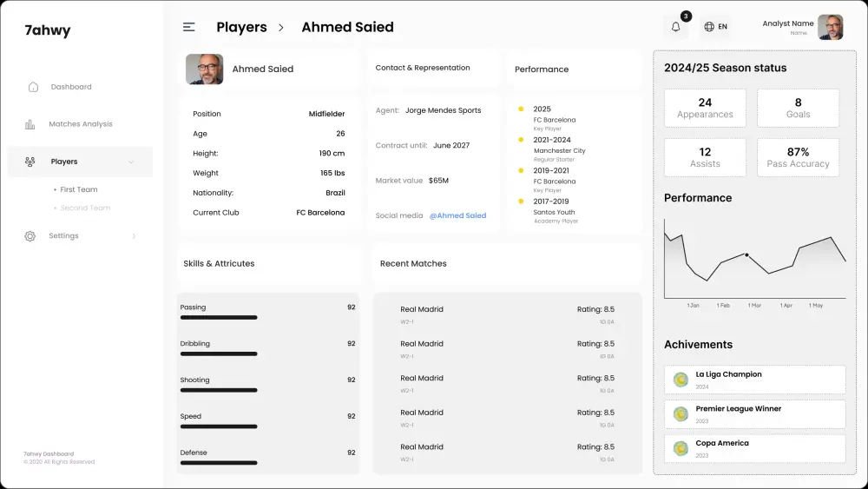Click the Players group icon in sidebar

[30, 162]
